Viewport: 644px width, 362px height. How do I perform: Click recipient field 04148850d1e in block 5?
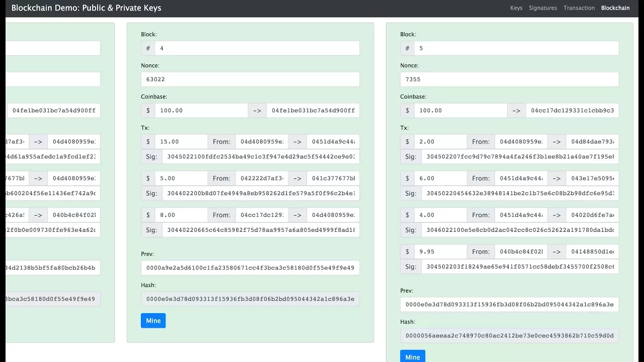click(x=592, y=252)
